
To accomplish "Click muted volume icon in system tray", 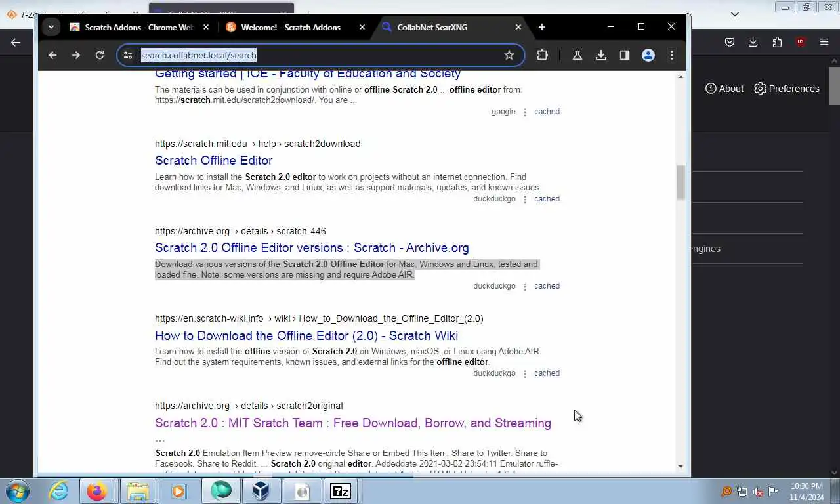I will coord(758,492).
